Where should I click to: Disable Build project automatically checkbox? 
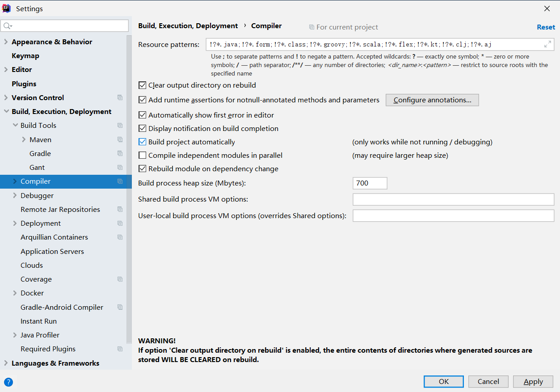point(142,142)
